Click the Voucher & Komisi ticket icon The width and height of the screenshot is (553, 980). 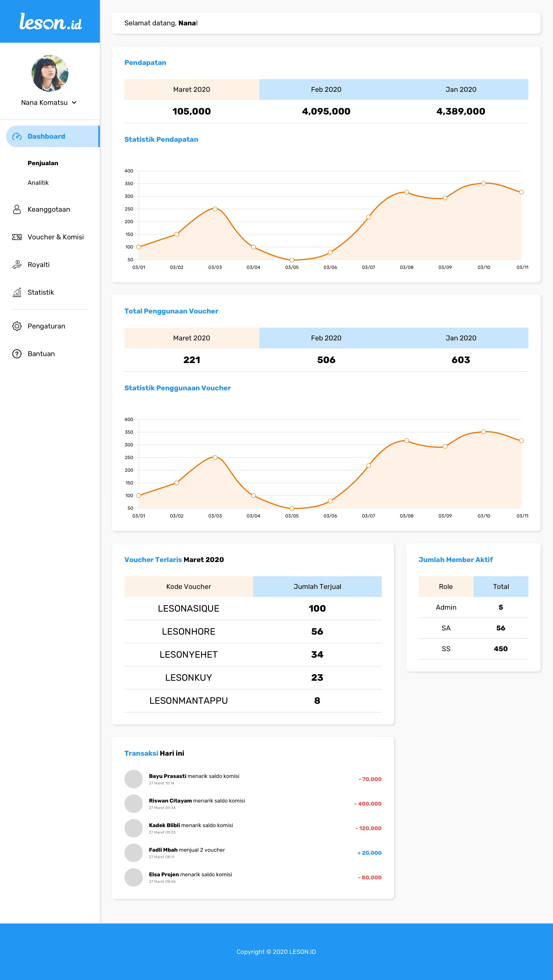point(17,237)
